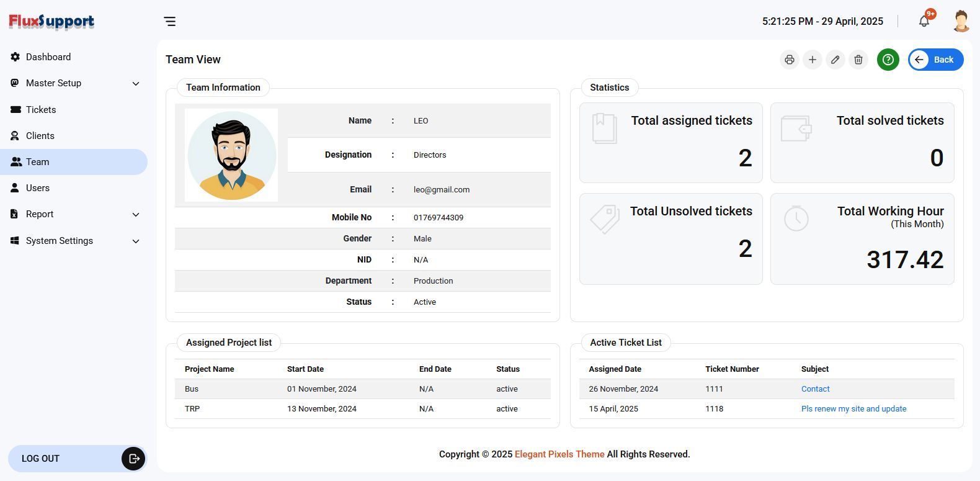Viewport: 980px width, 481px height.
Task: Select Clients in the sidebar
Action: pyautogui.click(x=40, y=136)
